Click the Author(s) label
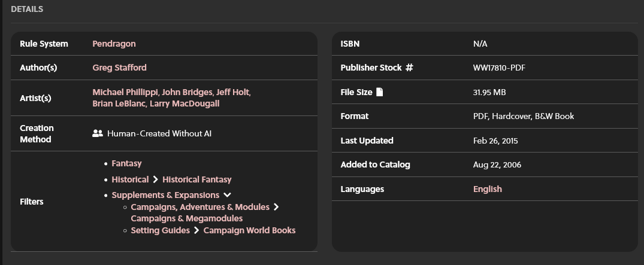The height and width of the screenshot is (265, 644). [38, 68]
